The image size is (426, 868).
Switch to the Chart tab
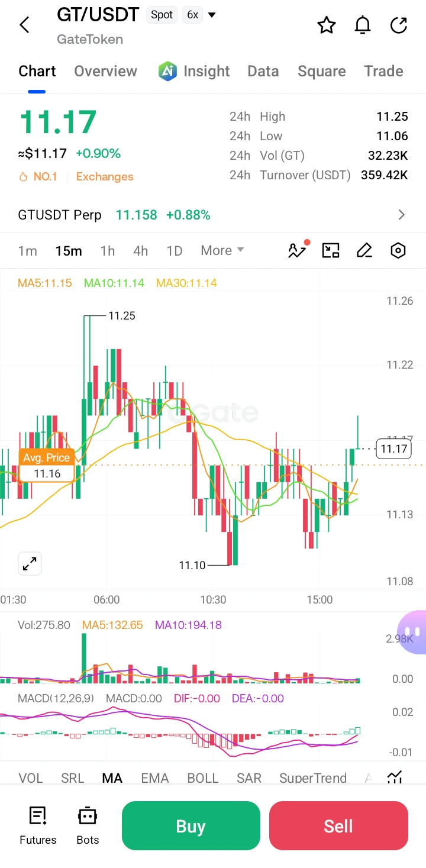[37, 72]
